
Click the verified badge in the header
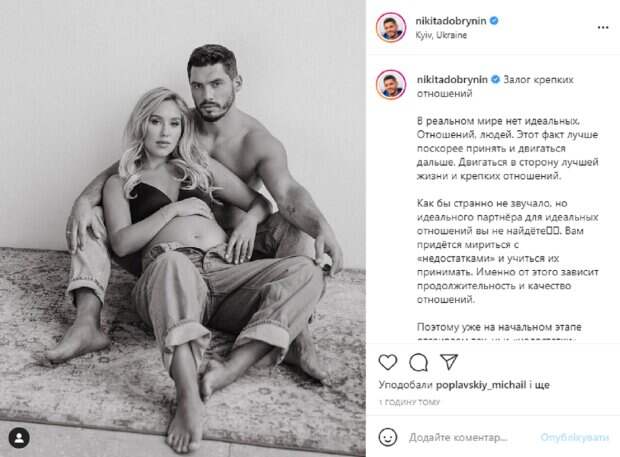click(x=494, y=21)
